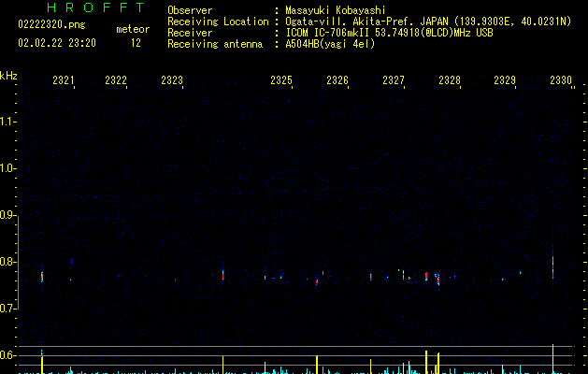Click the 0.7 kHz axis label
Screen dimensions: 588x374
(7, 309)
